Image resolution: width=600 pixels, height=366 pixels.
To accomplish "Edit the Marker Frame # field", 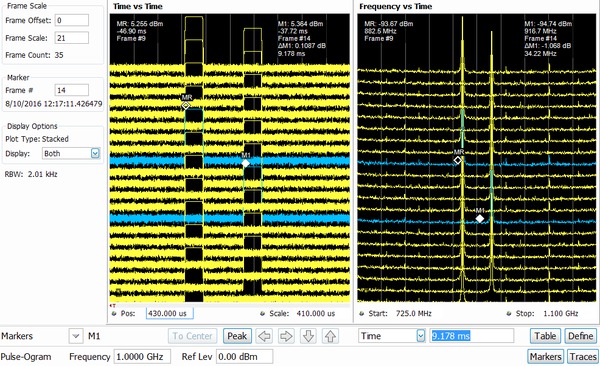I will [x=72, y=90].
